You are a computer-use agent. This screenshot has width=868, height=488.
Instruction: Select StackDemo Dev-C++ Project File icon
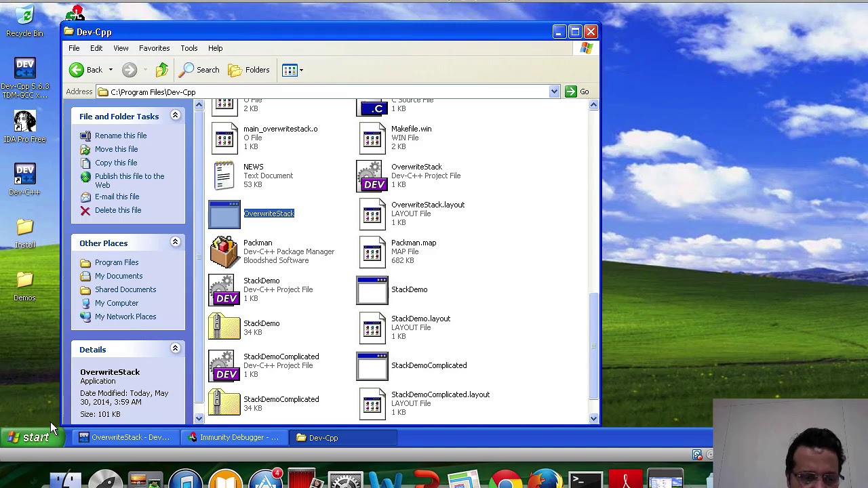[x=224, y=289]
